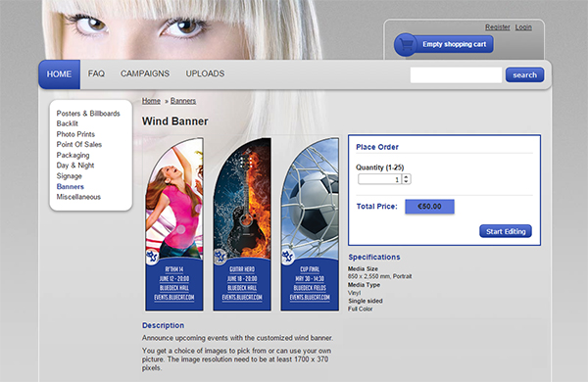Click the Full Color specification text
The height and width of the screenshot is (382, 588).
point(360,309)
